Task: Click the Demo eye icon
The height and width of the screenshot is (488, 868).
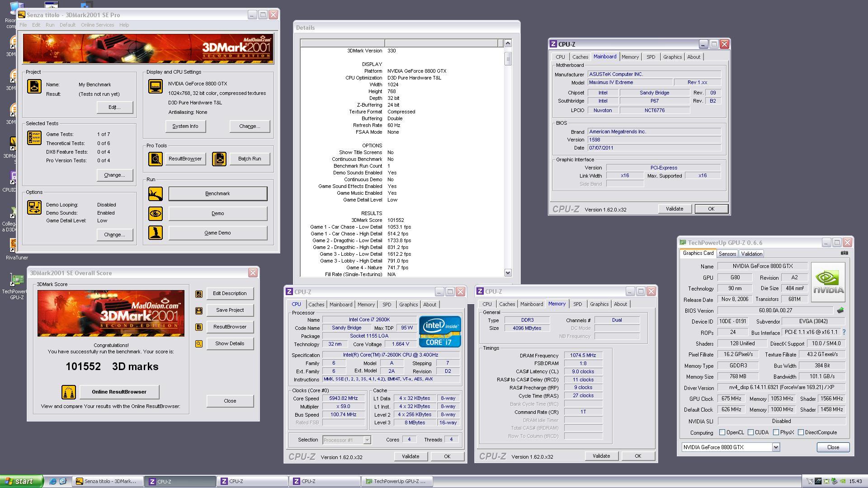Action: 156,213
